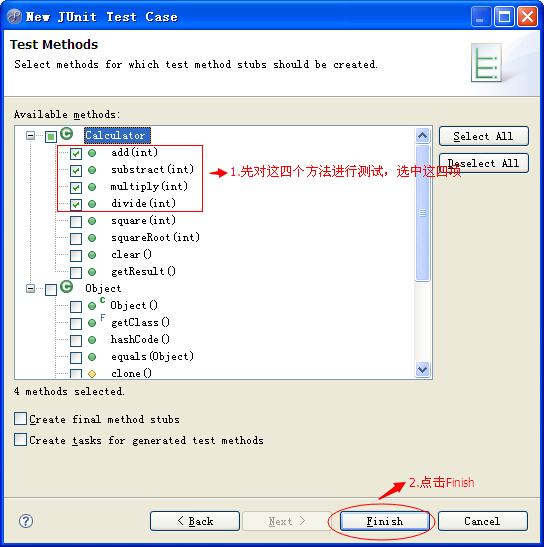Check the getResult() method checkbox

pos(76,272)
